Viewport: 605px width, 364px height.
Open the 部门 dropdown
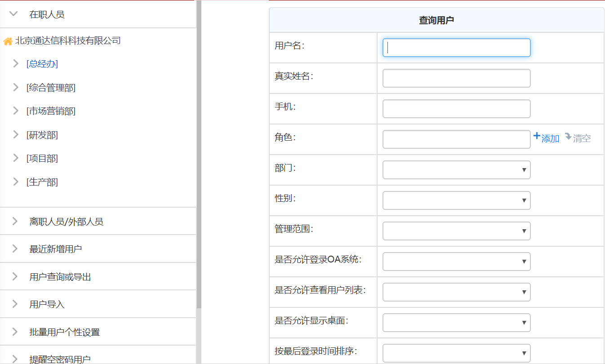(456, 170)
